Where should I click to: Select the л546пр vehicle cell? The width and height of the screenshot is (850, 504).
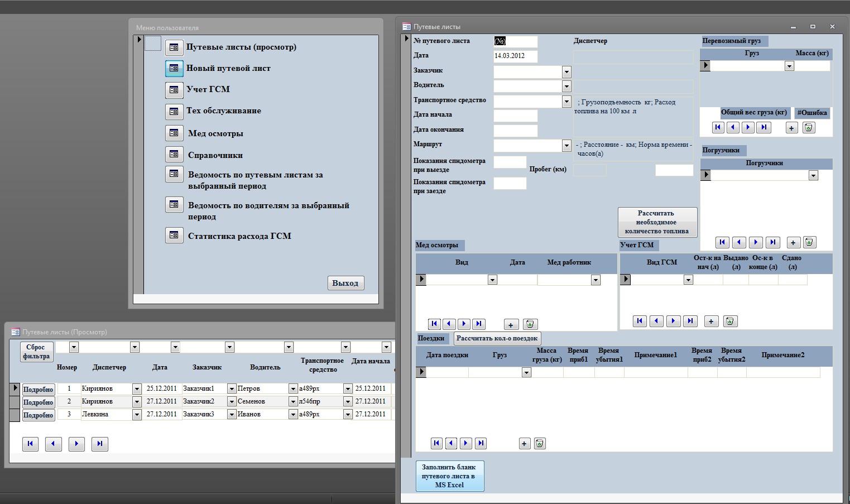320,401
